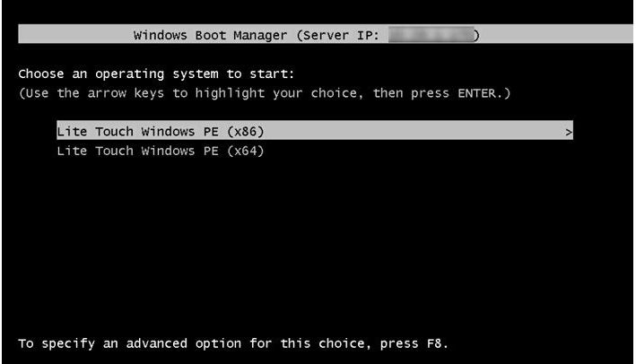
Task: Click the words 'advanced option' in footer
Action: point(184,343)
